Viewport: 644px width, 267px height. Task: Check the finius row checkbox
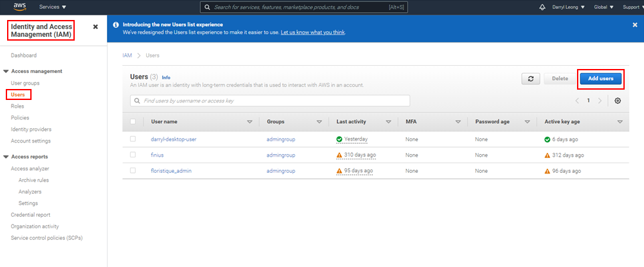[x=133, y=155]
